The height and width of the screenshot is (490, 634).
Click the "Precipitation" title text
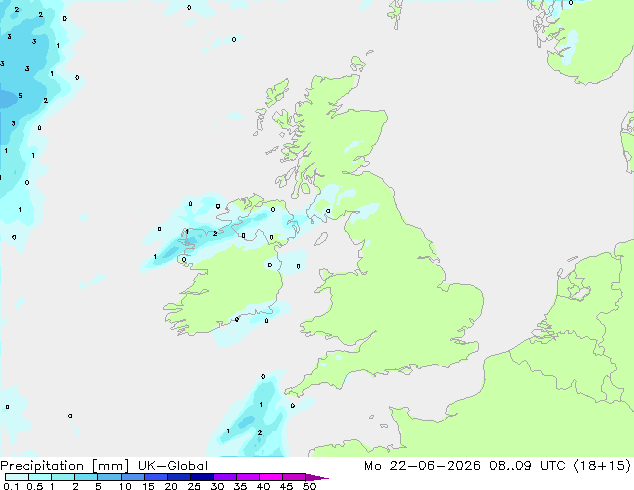coord(42,466)
